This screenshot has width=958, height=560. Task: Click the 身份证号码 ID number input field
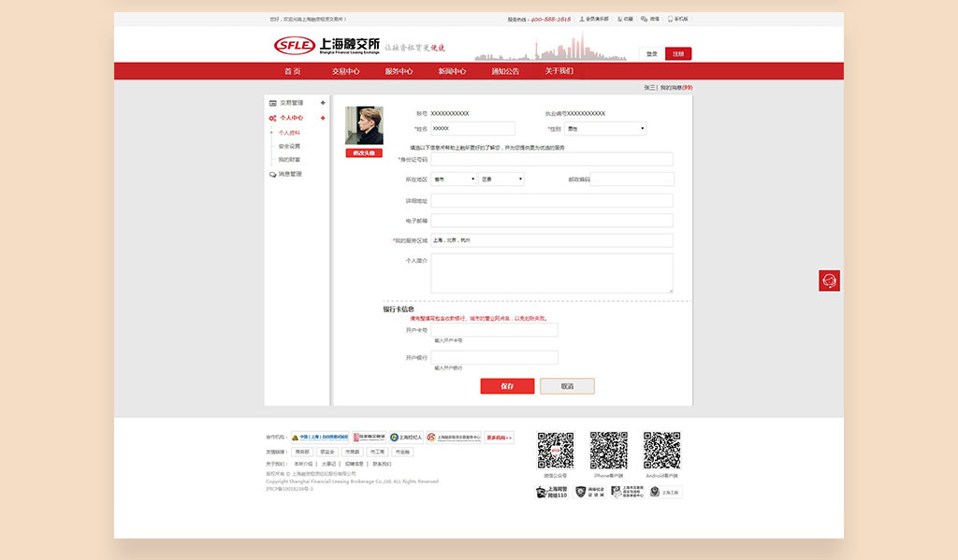tap(551, 160)
